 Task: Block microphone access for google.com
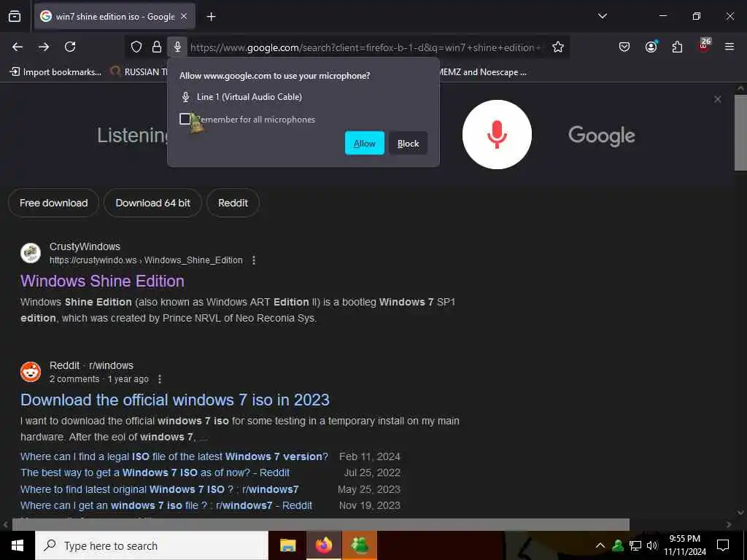tap(408, 143)
